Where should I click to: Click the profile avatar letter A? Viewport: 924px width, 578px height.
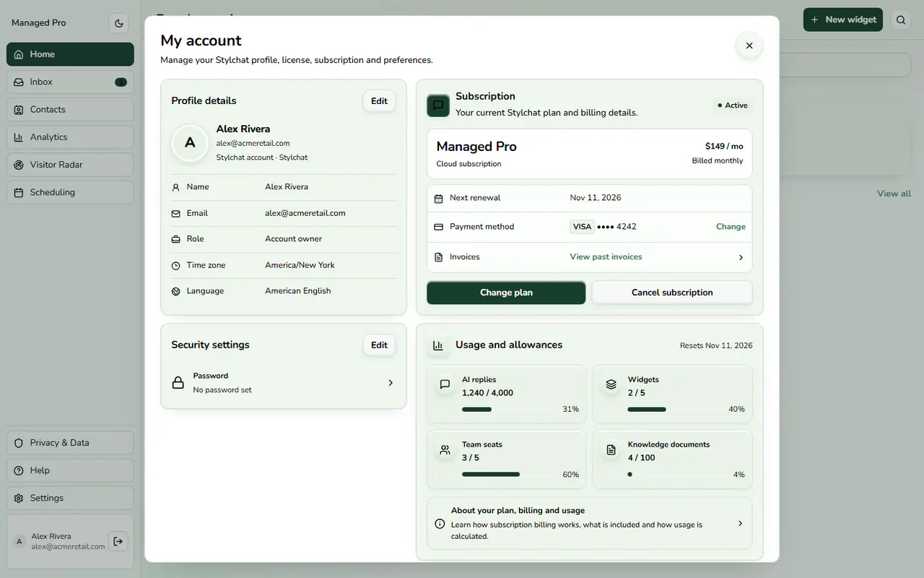[190, 142]
